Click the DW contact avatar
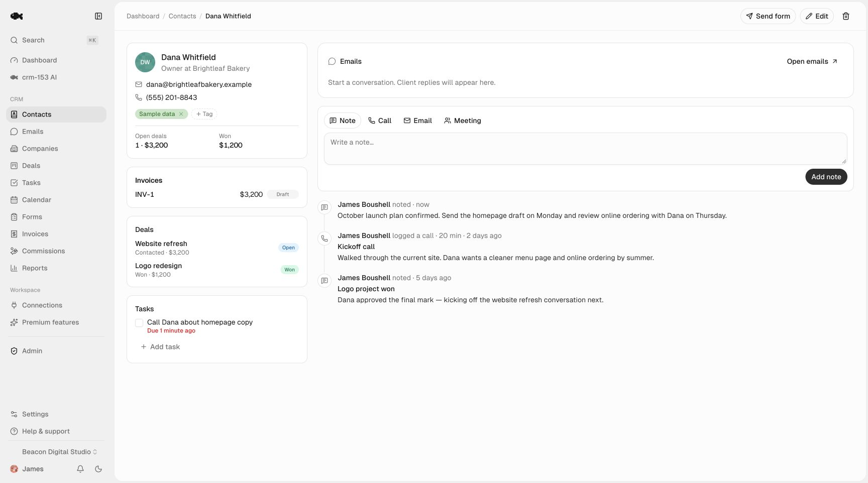The width and height of the screenshot is (868, 483). point(145,62)
